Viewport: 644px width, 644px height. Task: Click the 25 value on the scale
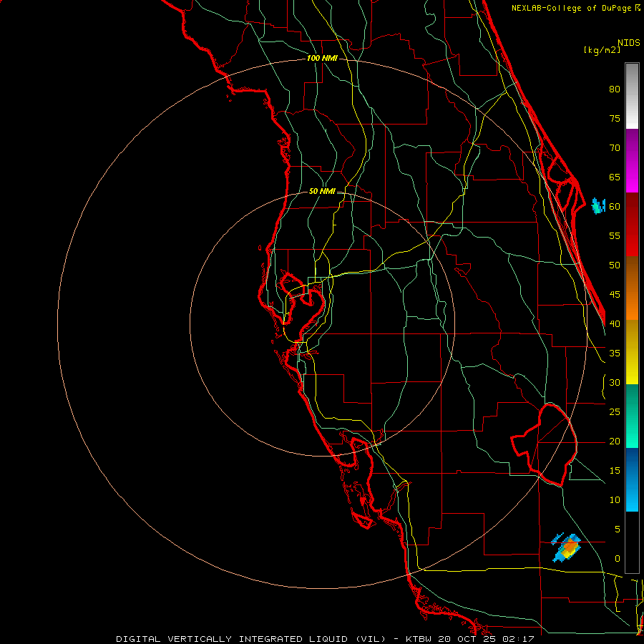click(615, 412)
